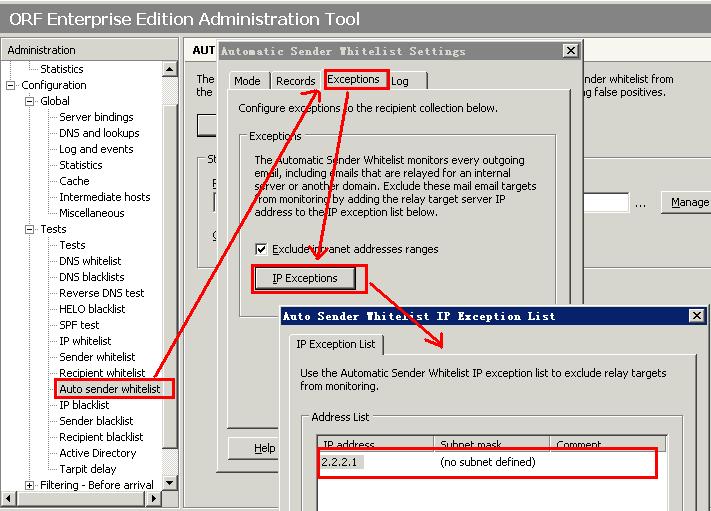
Task: Open the DNS blacklists test item
Action: (x=91, y=277)
